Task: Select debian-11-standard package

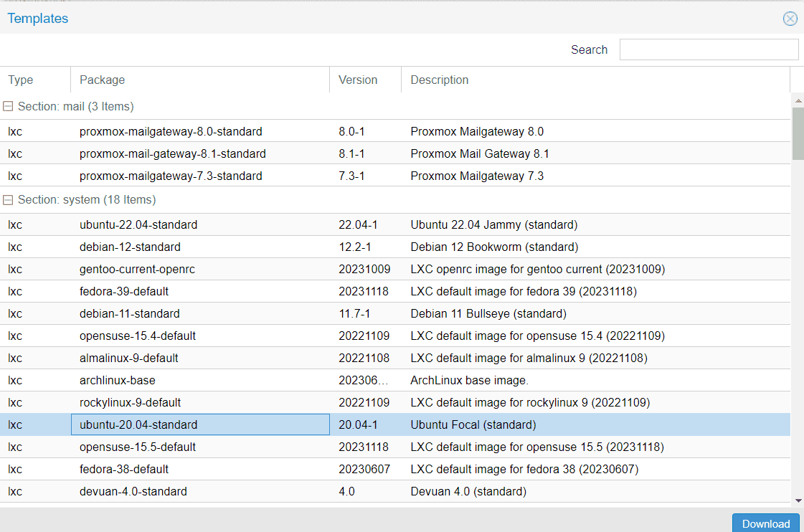Action: coord(130,313)
